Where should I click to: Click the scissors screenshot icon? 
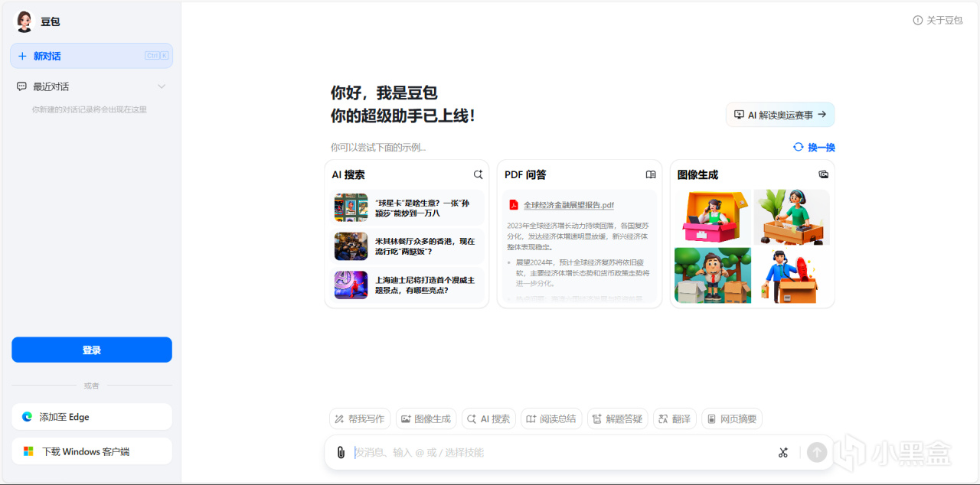(x=782, y=452)
